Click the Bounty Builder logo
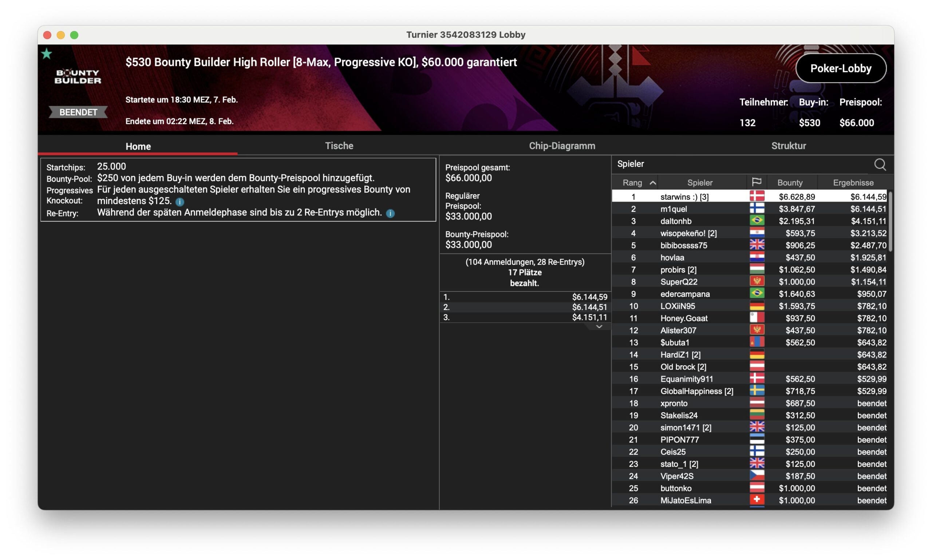This screenshot has height=560, width=932. click(x=78, y=77)
